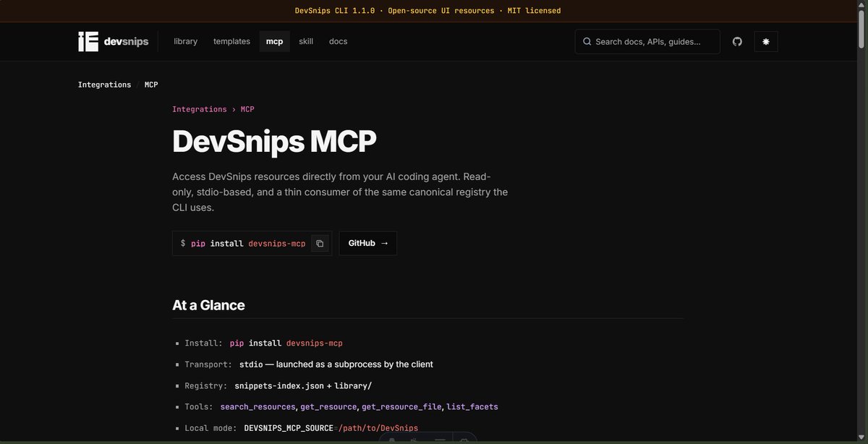
Task: Click the search_resources tool name
Action: 258,407
